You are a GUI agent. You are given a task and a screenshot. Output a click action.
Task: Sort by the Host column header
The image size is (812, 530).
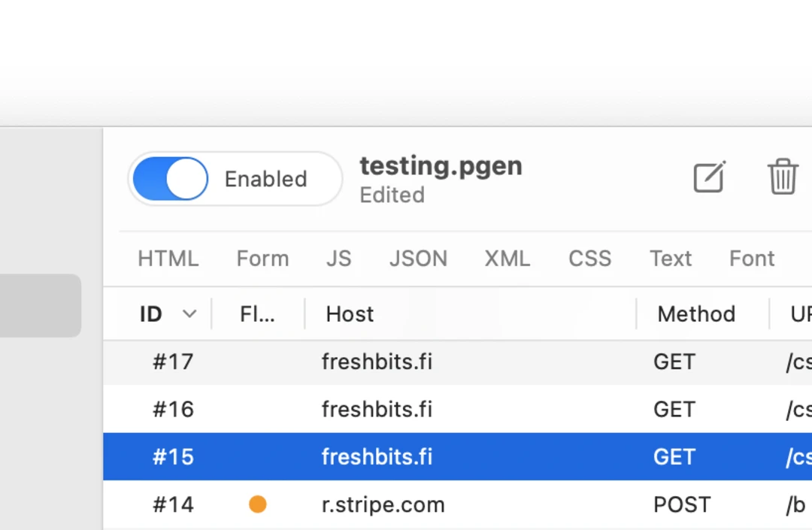[x=350, y=314]
